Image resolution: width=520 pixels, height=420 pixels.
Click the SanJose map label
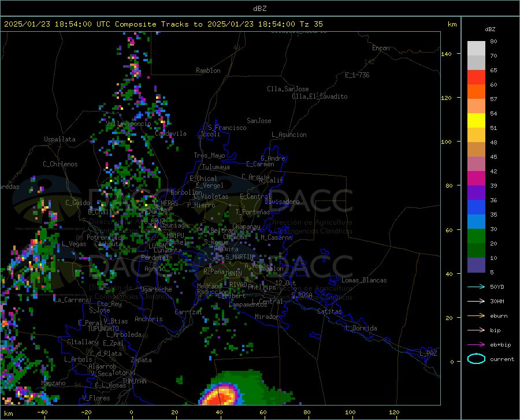259,121
